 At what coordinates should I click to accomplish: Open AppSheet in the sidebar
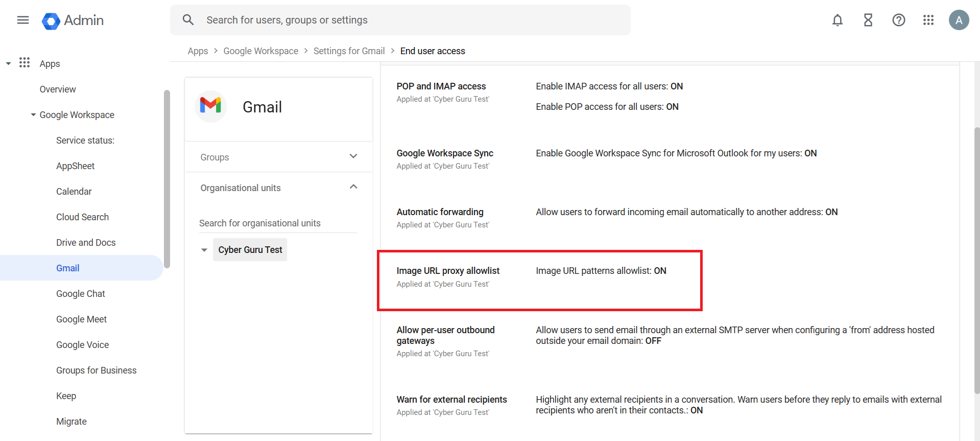[x=76, y=166]
